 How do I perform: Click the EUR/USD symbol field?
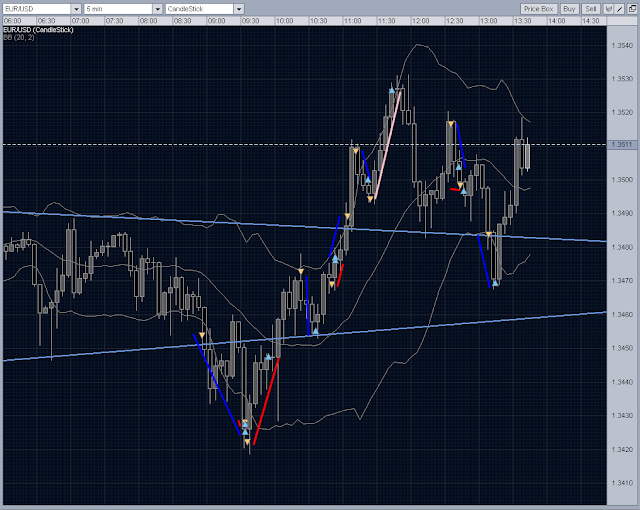click(x=37, y=9)
